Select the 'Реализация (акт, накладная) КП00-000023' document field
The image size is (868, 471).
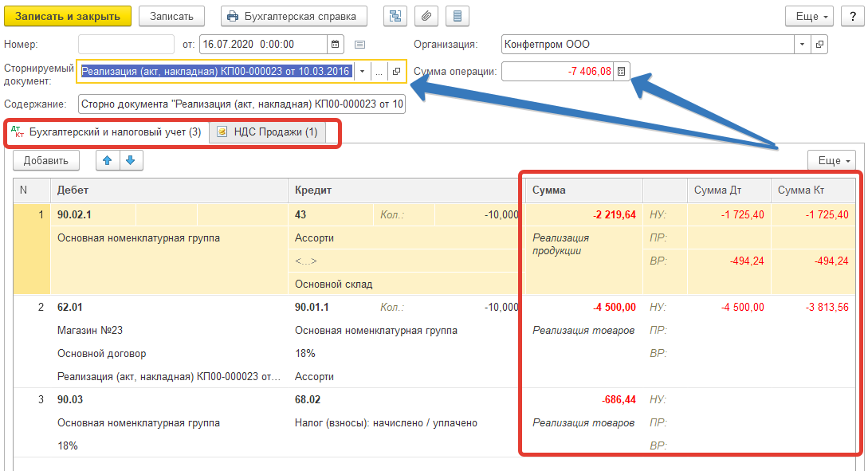(216, 72)
